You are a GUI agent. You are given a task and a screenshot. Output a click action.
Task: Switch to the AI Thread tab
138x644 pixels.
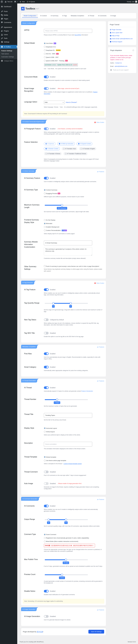[91, 16]
